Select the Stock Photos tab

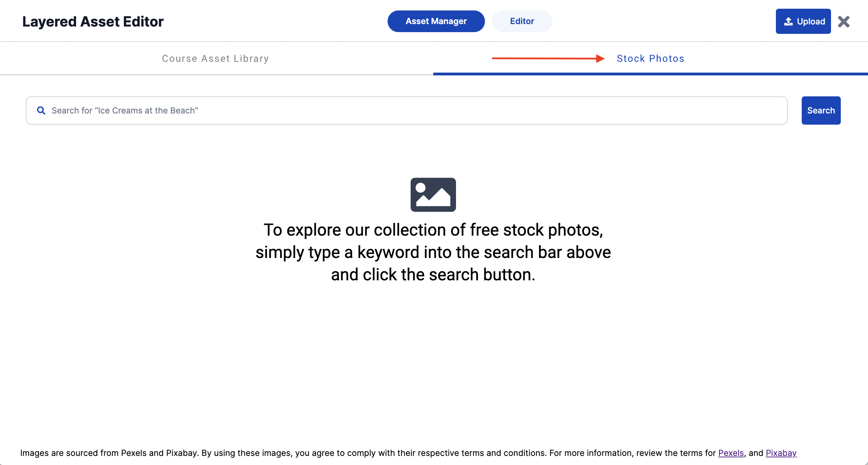pos(650,58)
